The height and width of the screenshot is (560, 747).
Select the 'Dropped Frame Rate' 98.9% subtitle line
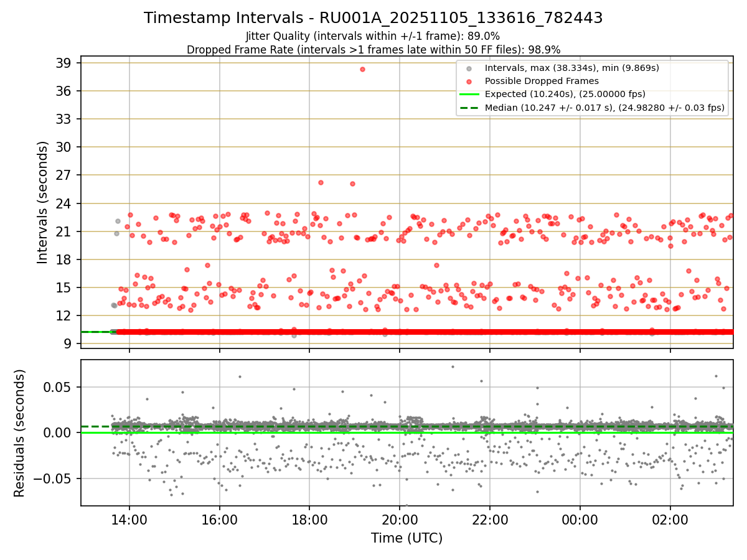tap(374, 50)
